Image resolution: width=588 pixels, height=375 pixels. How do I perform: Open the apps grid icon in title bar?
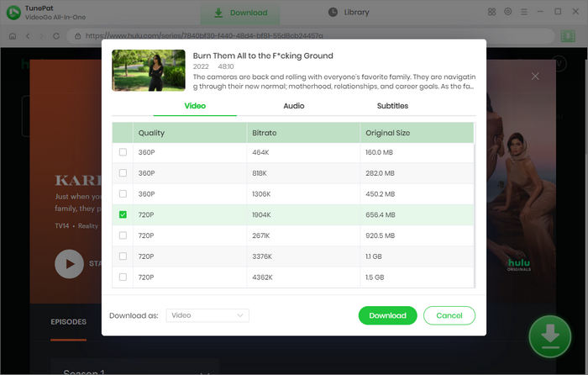491,12
